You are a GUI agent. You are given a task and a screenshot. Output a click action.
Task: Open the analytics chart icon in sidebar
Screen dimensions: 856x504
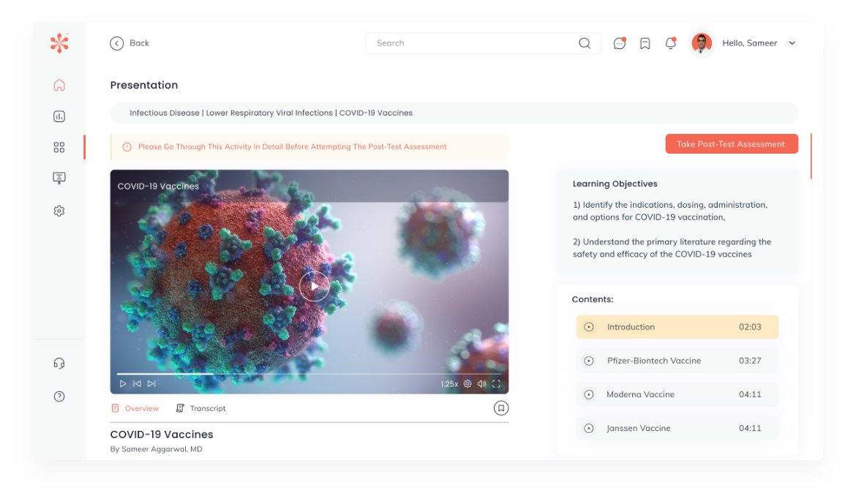(59, 116)
